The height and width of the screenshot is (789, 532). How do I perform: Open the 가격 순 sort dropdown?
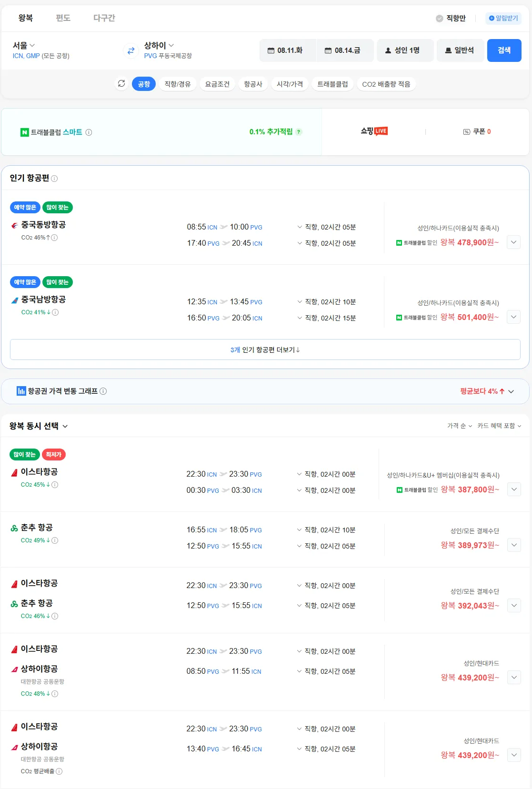459,426
